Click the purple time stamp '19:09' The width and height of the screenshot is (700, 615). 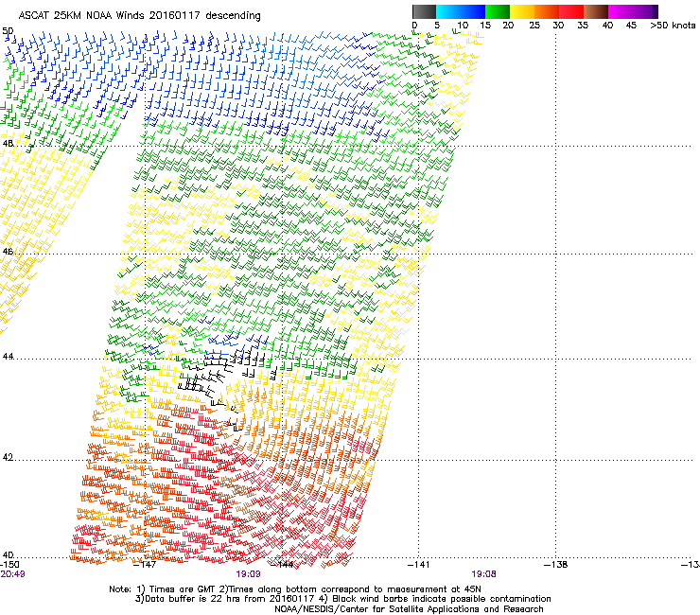point(248,574)
